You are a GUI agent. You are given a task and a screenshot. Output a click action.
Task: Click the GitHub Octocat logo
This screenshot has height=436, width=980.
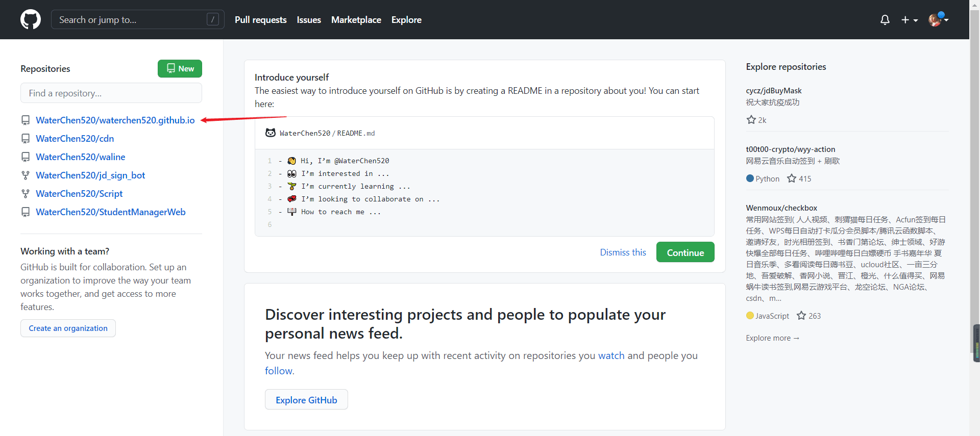(x=31, y=19)
